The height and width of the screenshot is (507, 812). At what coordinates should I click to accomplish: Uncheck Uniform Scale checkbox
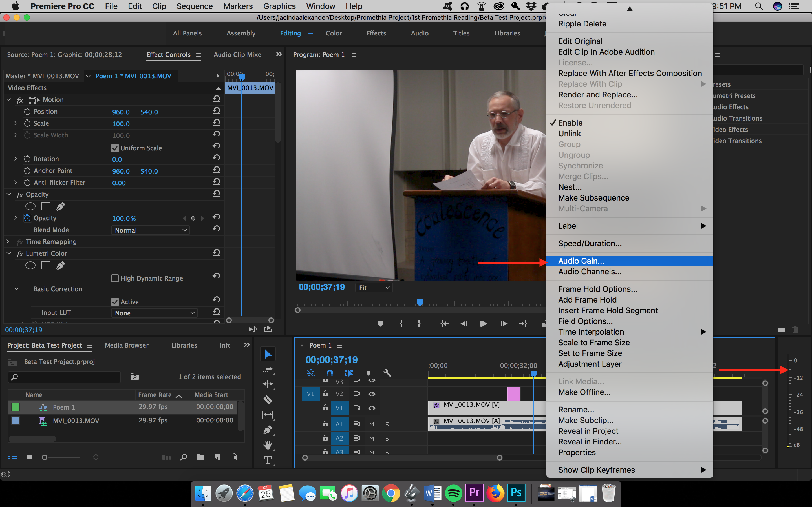point(115,148)
